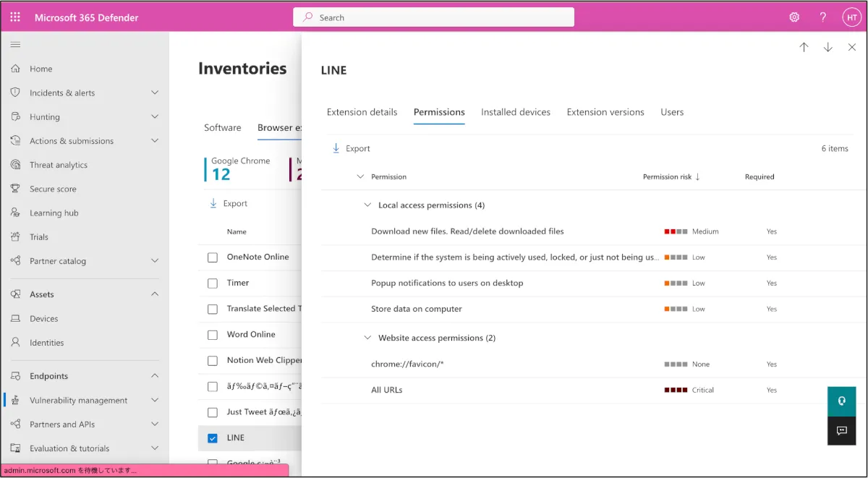Open the teal headset support widget
This screenshot has width=868, height=478.
841,401
